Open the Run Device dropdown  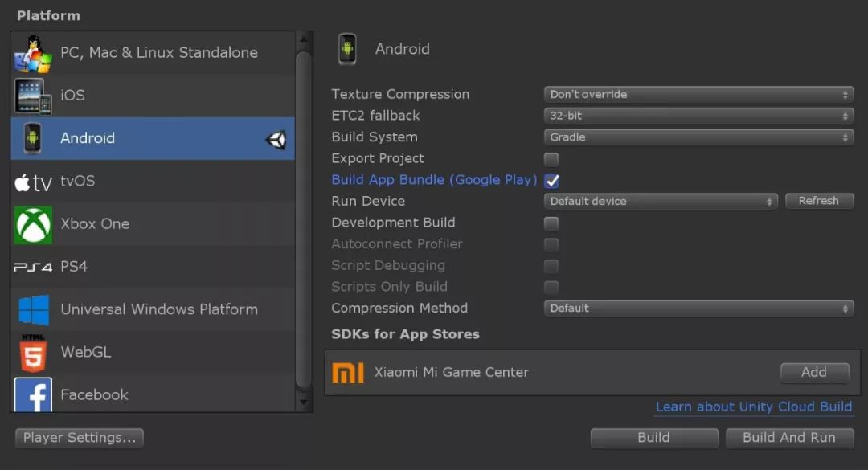[661, 202]
